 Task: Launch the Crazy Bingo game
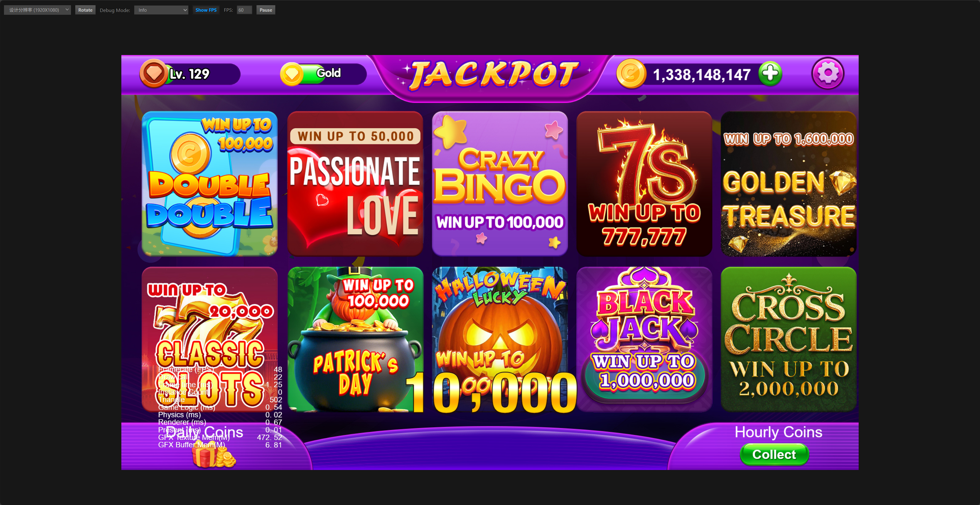(500, 183)
